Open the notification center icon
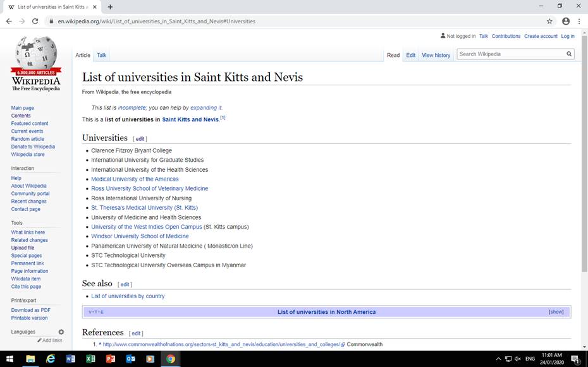The image size is (588, 367). 575,359
